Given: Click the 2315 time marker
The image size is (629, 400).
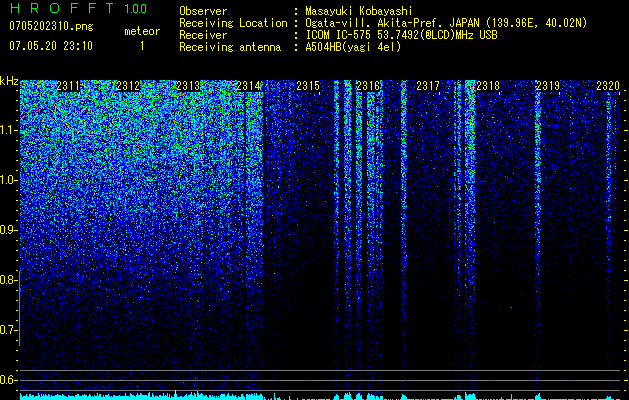Looking at the screenshot, I should 308,86.
